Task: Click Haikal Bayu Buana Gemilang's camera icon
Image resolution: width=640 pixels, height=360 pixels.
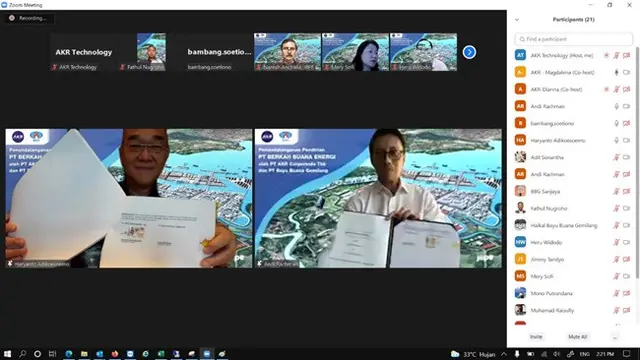Action: tap(627, 225)
